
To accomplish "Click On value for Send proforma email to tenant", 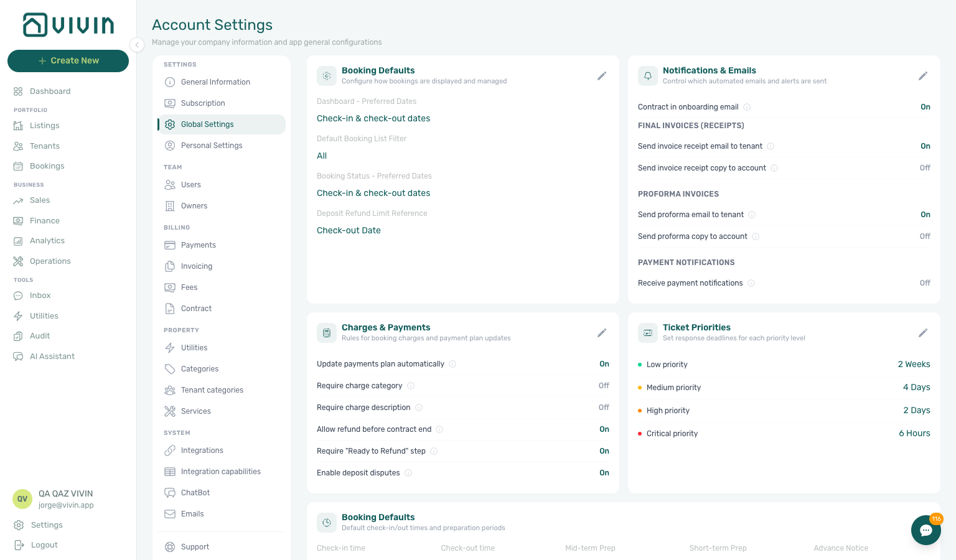I will (x=926, y=215).
